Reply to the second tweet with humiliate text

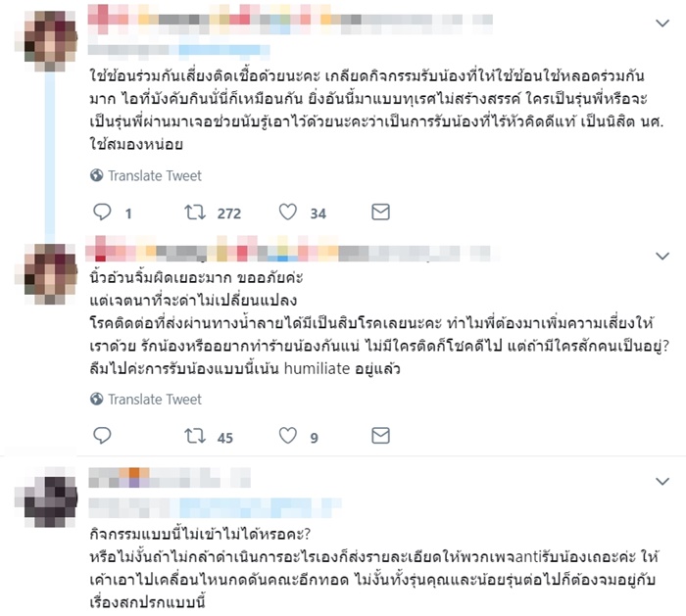(x=102, y=436)
